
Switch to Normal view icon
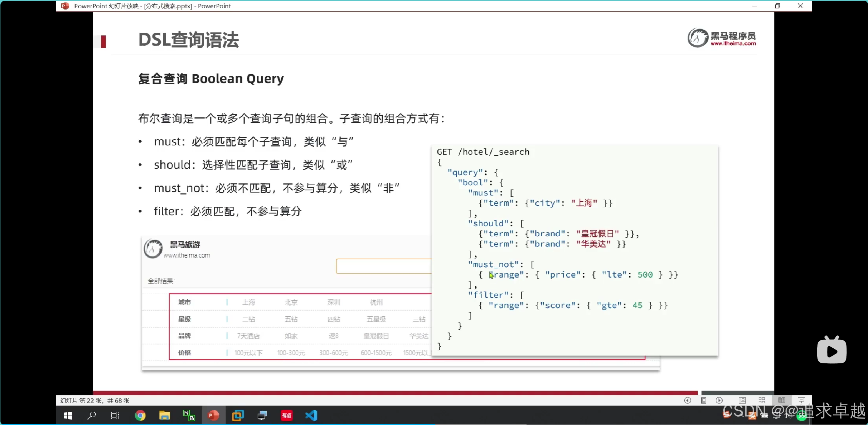pyautogui.click(x=742, y=400)
